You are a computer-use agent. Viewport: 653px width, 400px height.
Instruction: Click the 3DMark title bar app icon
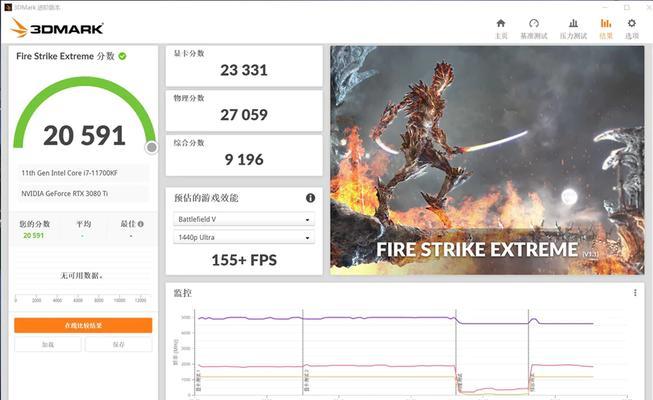coord(8,7)
